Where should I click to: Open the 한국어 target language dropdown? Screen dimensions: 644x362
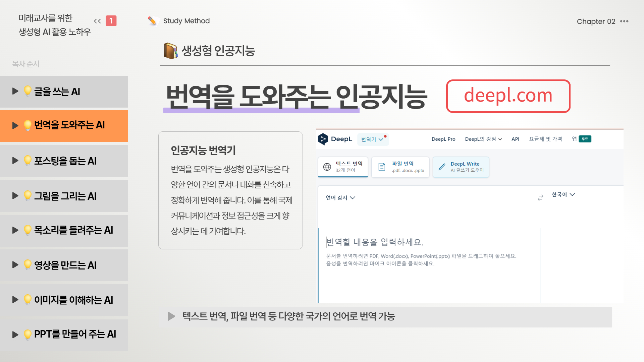(563, 194)
